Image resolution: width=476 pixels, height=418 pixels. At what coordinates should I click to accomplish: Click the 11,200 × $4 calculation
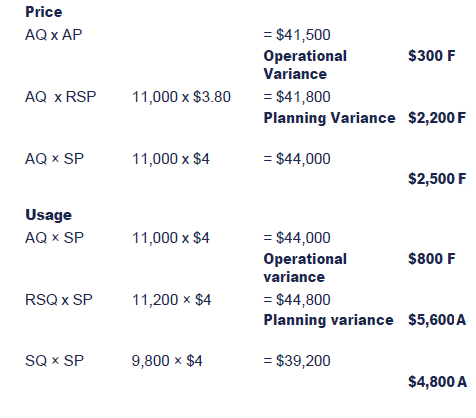pyautogui.click(x=172, y=300)
